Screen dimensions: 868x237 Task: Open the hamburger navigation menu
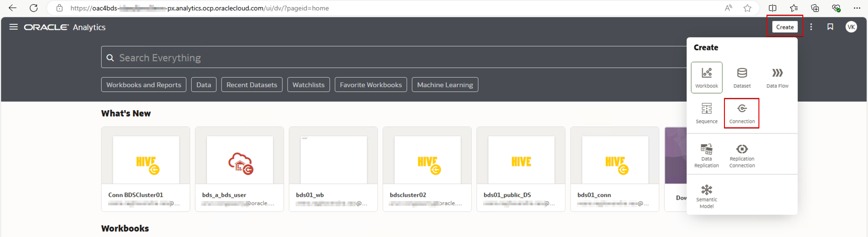click(13, 27)
